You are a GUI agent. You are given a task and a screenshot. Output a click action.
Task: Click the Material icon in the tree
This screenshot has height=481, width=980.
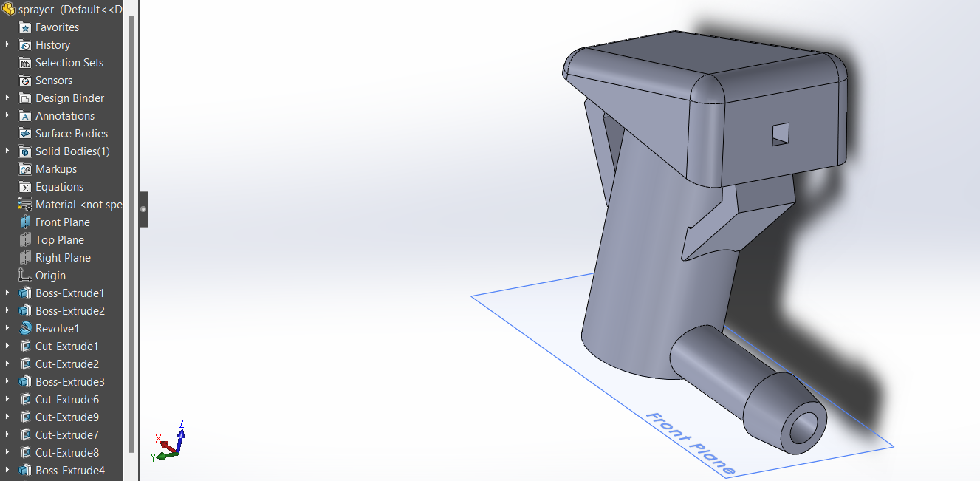tap(25, 205)
